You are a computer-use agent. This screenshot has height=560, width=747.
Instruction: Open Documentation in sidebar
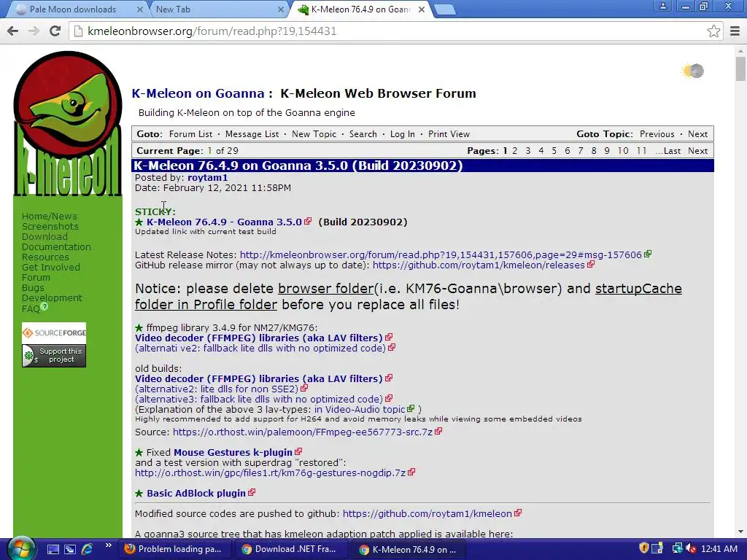(x=56, y=246)
